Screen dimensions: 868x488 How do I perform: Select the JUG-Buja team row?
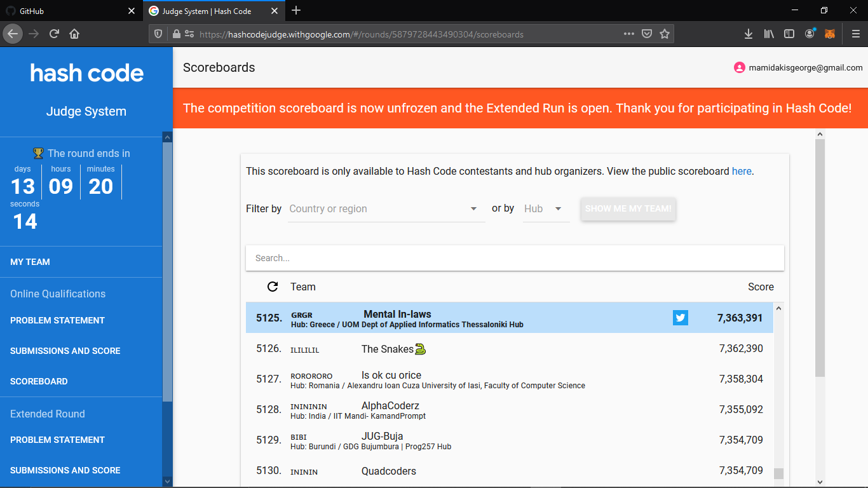[x=510, y=440]
